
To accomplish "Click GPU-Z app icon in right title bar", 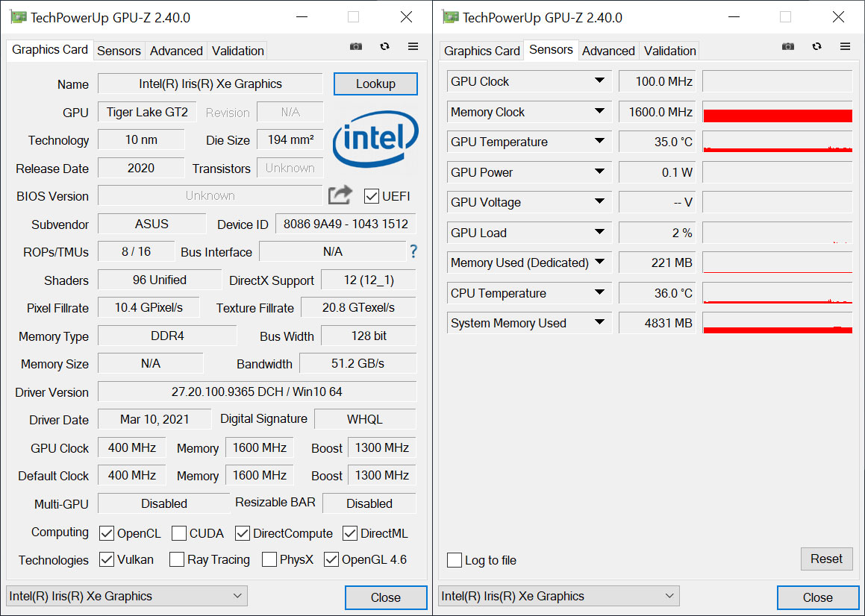I will [450, 17].
